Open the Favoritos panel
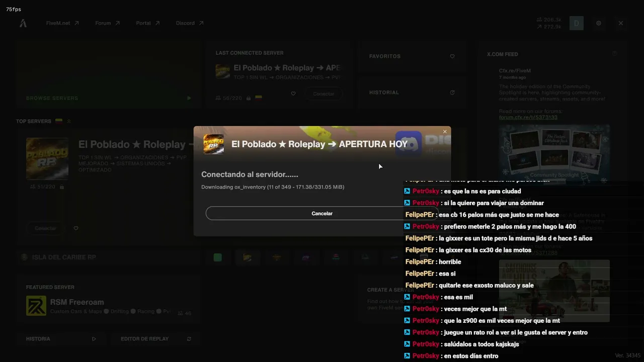The width and height of the screenshot is (644, 362). pyautogui.click(x=413, y=56)
